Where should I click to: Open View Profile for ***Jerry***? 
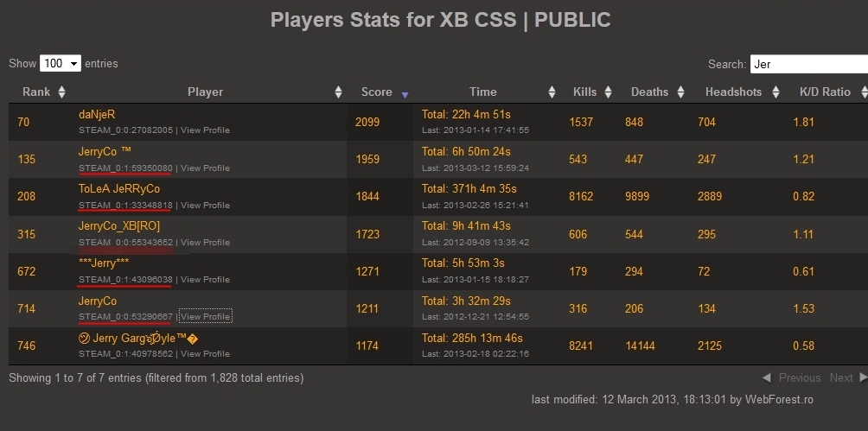click(x=205, y=280)
